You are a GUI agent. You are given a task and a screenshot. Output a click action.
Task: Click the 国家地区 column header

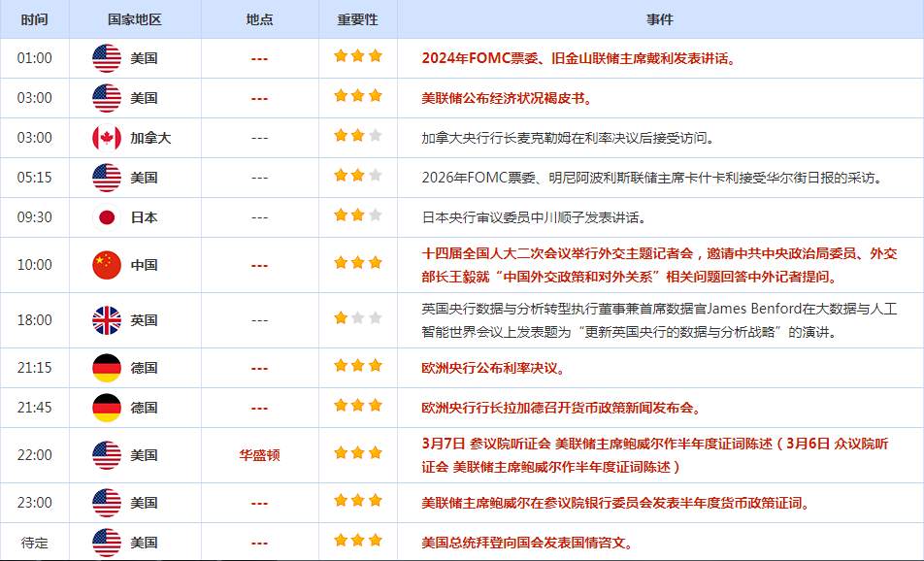[x=135, y=19]
